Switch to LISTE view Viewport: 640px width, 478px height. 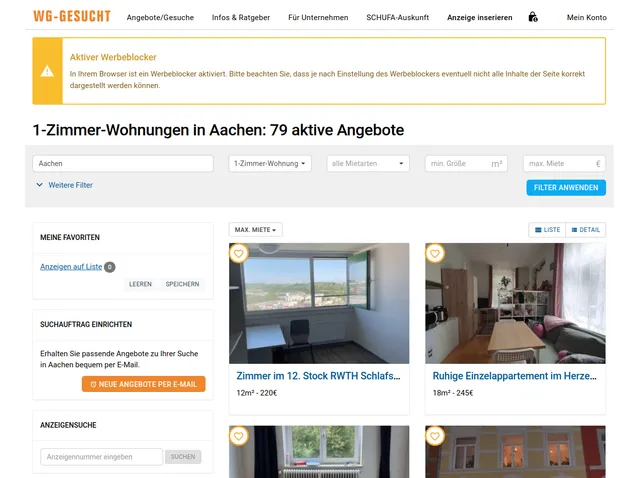pyautogui.click(x=547, y=230)
